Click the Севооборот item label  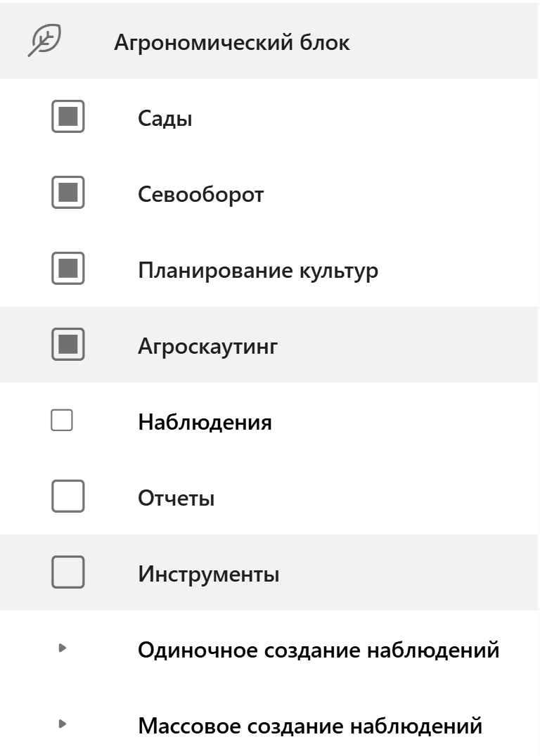click(200, 194)
